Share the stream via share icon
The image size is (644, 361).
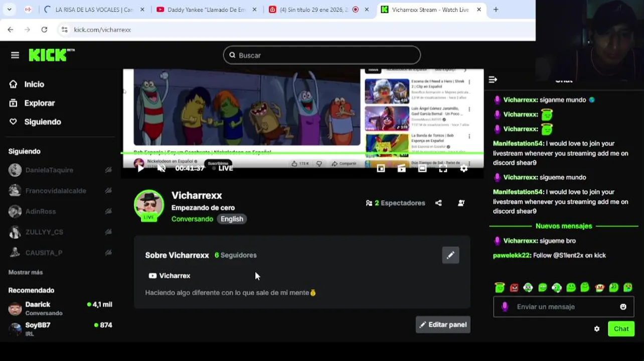tap(438, 203)
